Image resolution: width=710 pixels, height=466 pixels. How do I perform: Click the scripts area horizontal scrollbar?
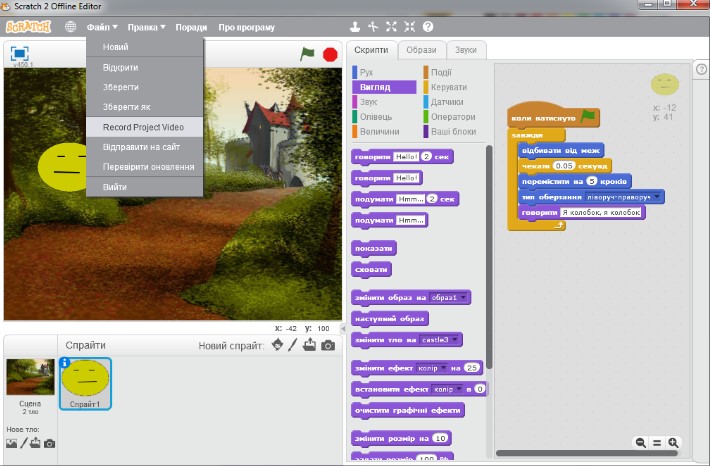(587, 453)
